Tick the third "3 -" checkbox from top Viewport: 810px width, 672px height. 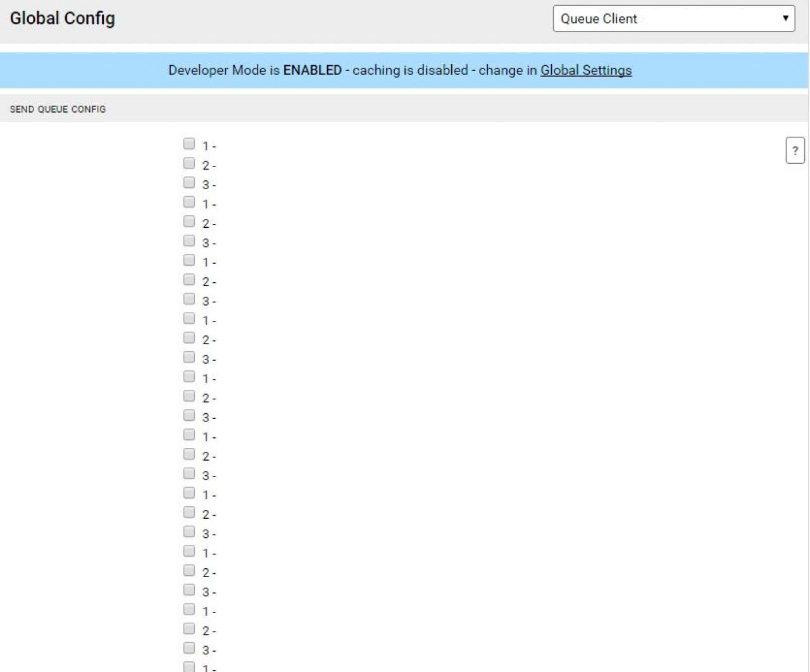[189, 299]
